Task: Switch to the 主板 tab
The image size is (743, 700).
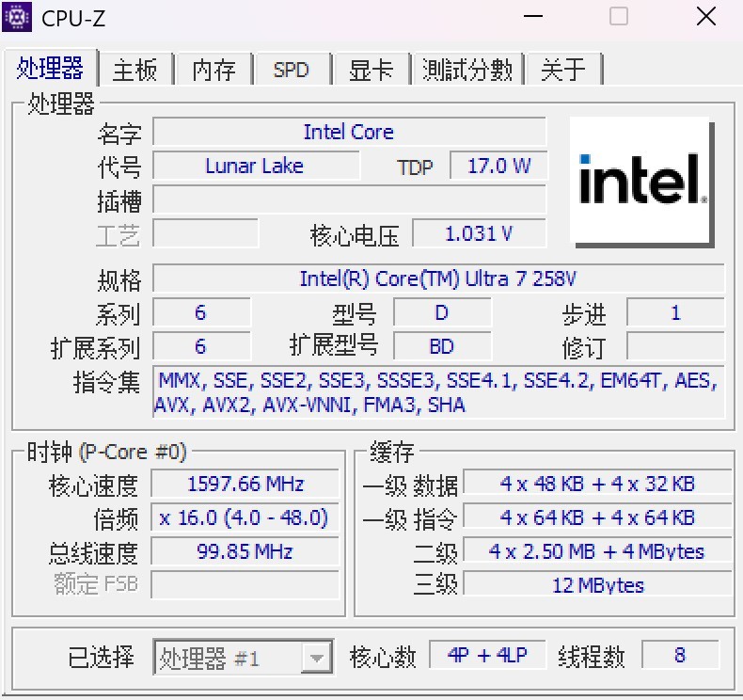Action: click(x=135, y=71)
